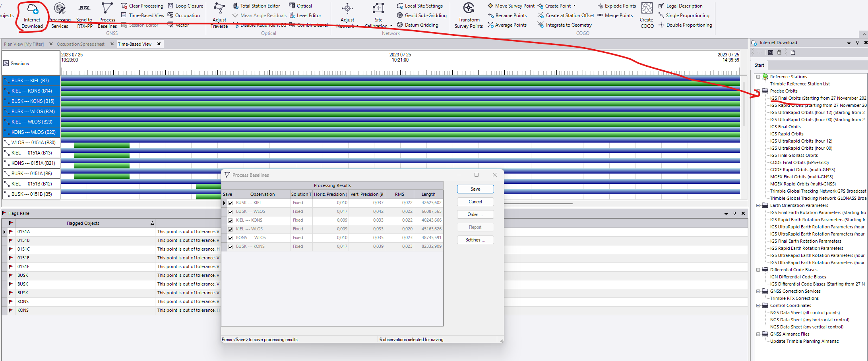Open the Internet Download ribbon tool

(32, 16)
